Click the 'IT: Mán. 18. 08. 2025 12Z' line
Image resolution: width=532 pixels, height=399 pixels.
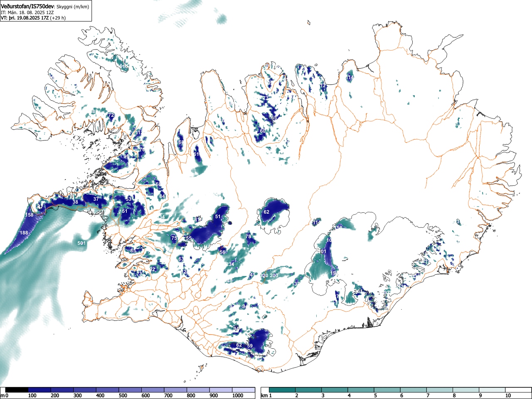tap(27, 12)
